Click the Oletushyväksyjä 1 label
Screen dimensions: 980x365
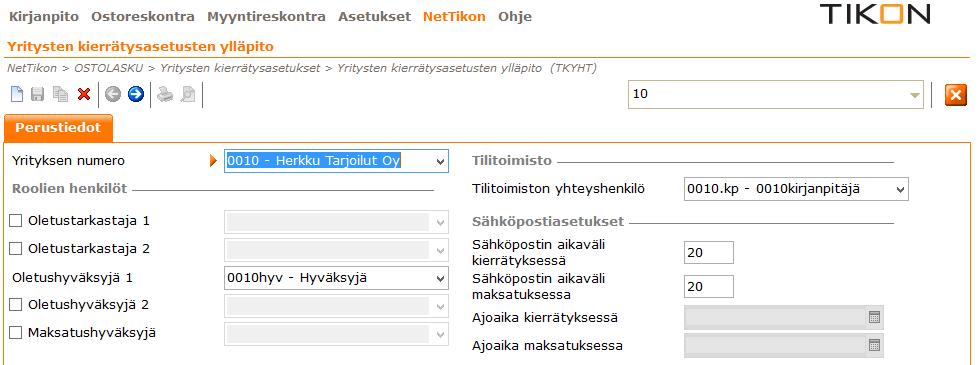click(72, 278)
